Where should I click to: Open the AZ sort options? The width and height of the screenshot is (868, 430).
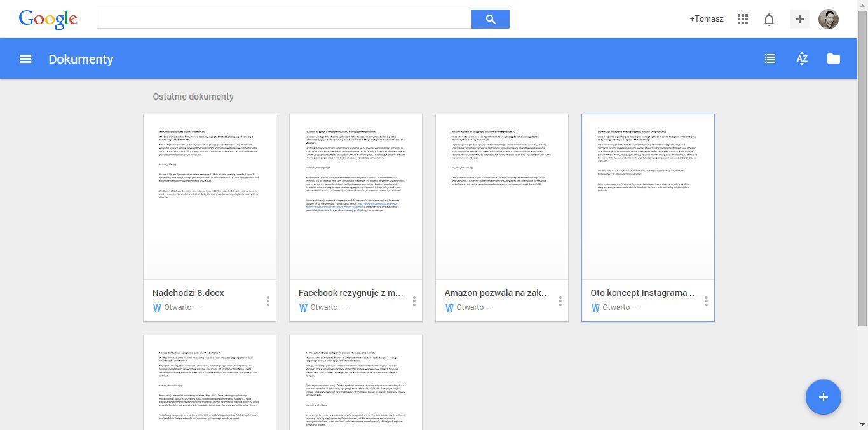(802, 59)
